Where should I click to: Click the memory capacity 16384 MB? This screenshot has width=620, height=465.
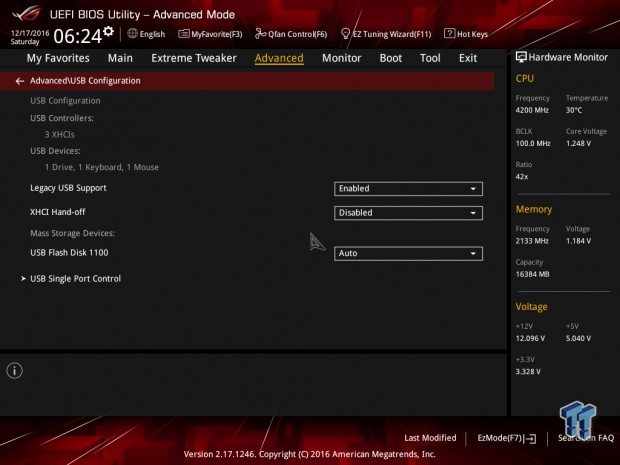tap(532, 274)
